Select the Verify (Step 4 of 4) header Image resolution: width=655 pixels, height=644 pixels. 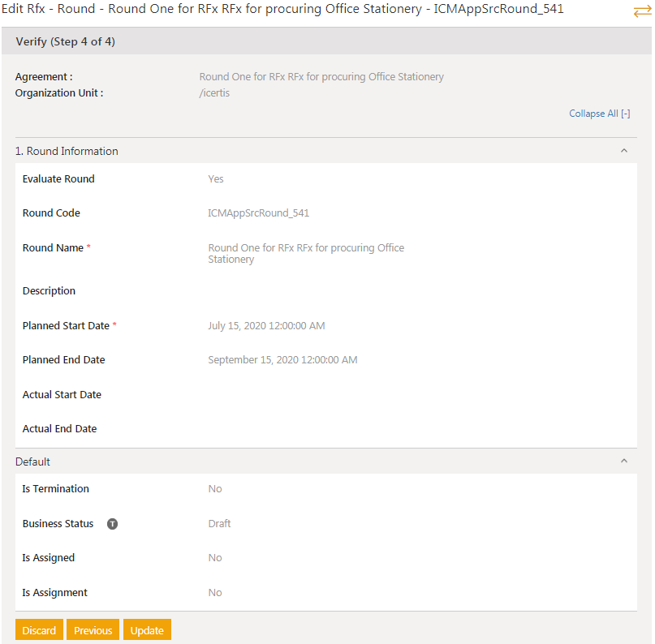66,41
